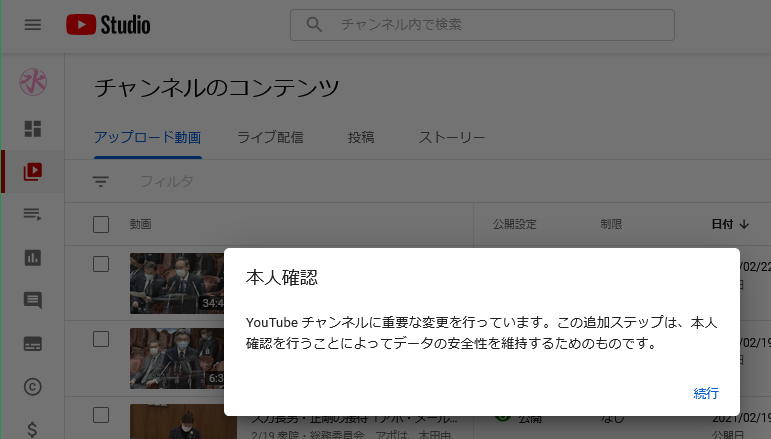Click the YouTube Studio logo
Image resolution: width=771 pixels, height=439 pixels.
pyautogui.click(x=108, y=25)
